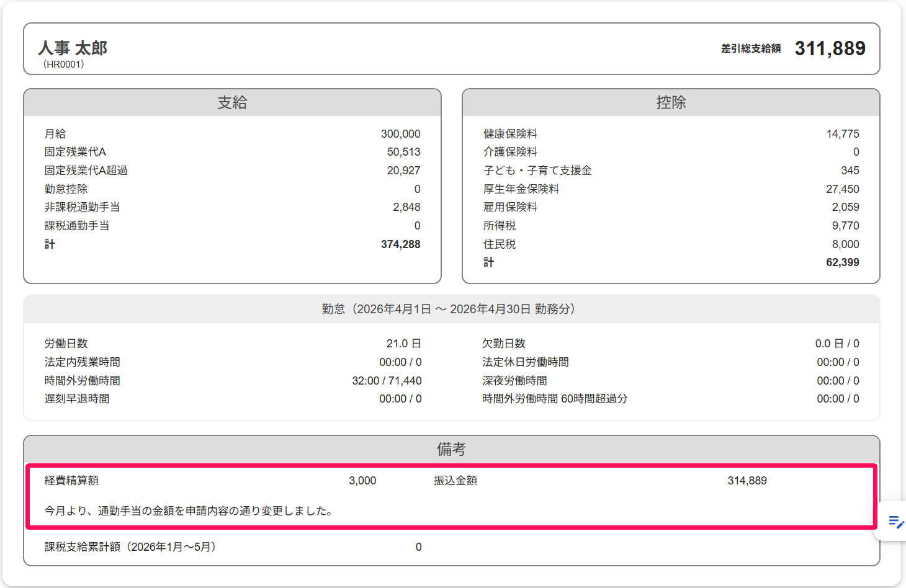Click the 介護保険料 label
This screenshot has height=588, width=906.
tap(510, 151)
